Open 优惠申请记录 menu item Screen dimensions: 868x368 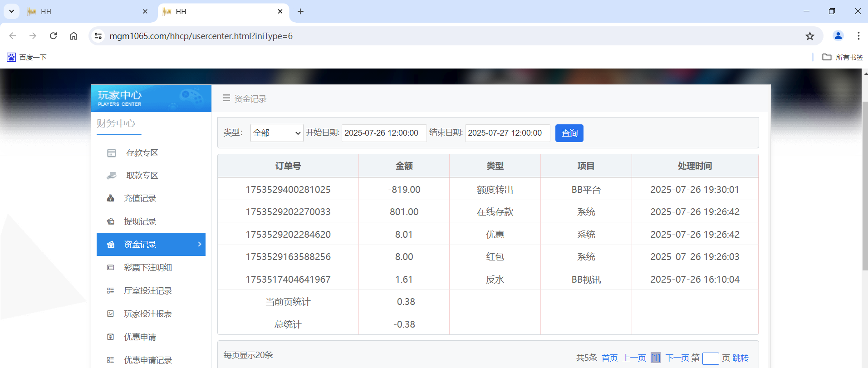(148, 360)
